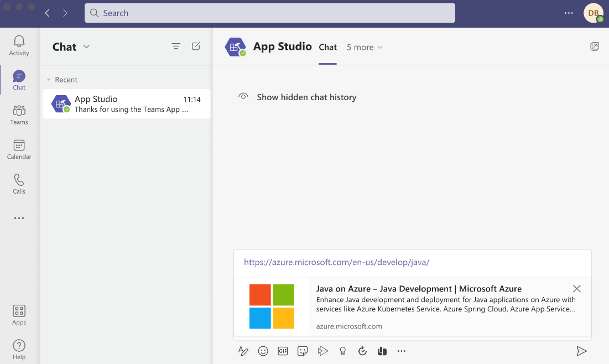Open the Calendar view
The image size is (609, 364).
[19, 149]
